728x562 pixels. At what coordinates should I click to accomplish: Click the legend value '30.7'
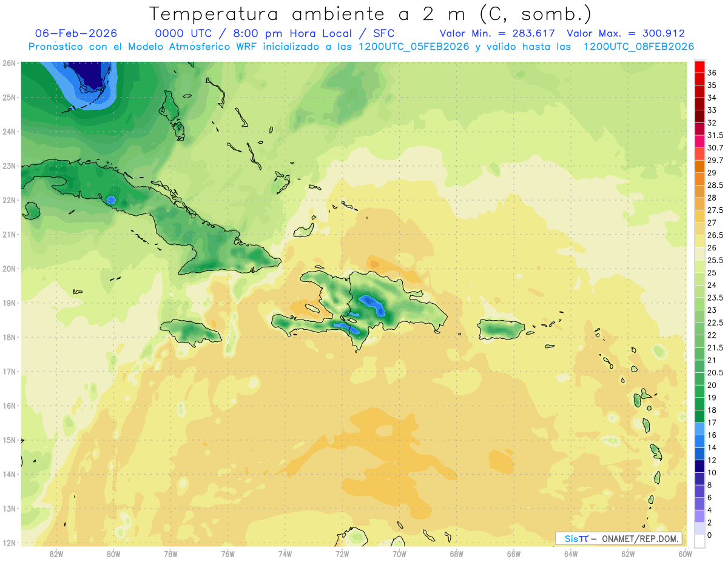point(715,148)
